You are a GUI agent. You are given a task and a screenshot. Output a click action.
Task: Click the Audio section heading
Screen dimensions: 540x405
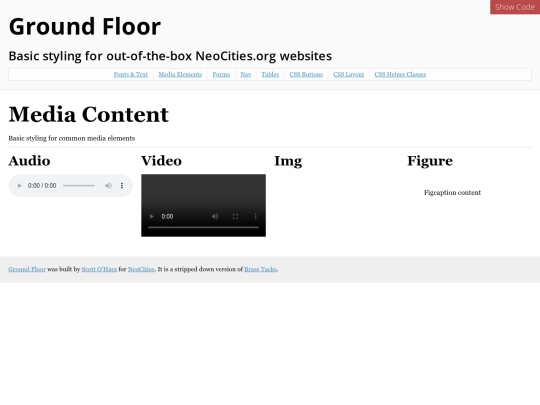coord(29,161)
